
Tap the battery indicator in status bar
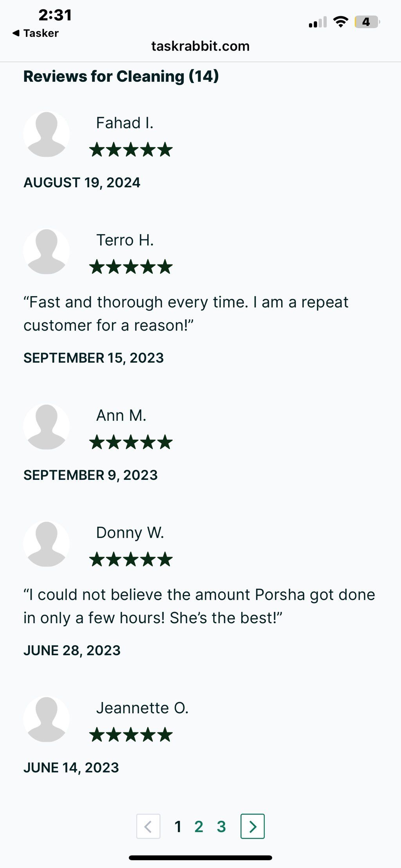tap(367, 22)
